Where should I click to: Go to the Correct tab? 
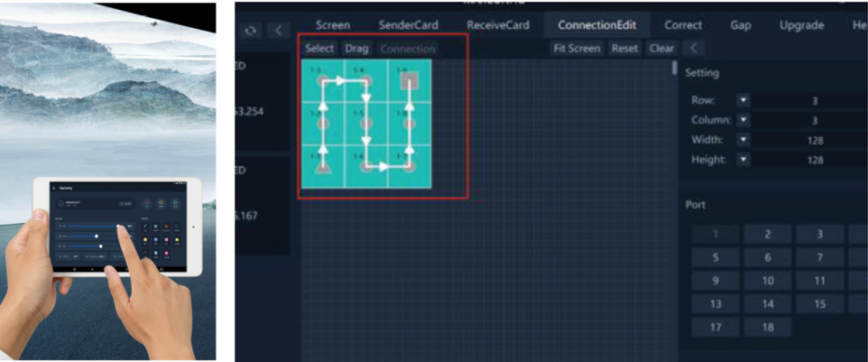[x=683, y=25]
